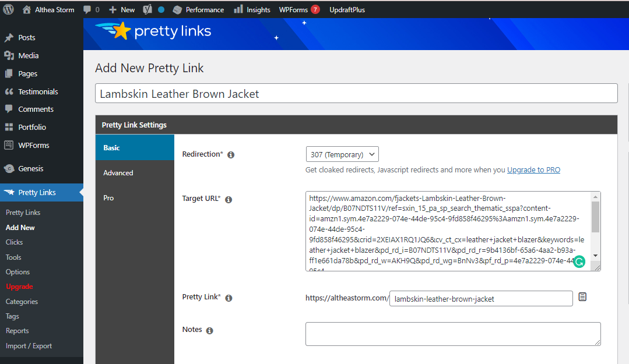Click the info icon next to Redirection
Viewport: 629px width, 364px height.
(231, 155)
